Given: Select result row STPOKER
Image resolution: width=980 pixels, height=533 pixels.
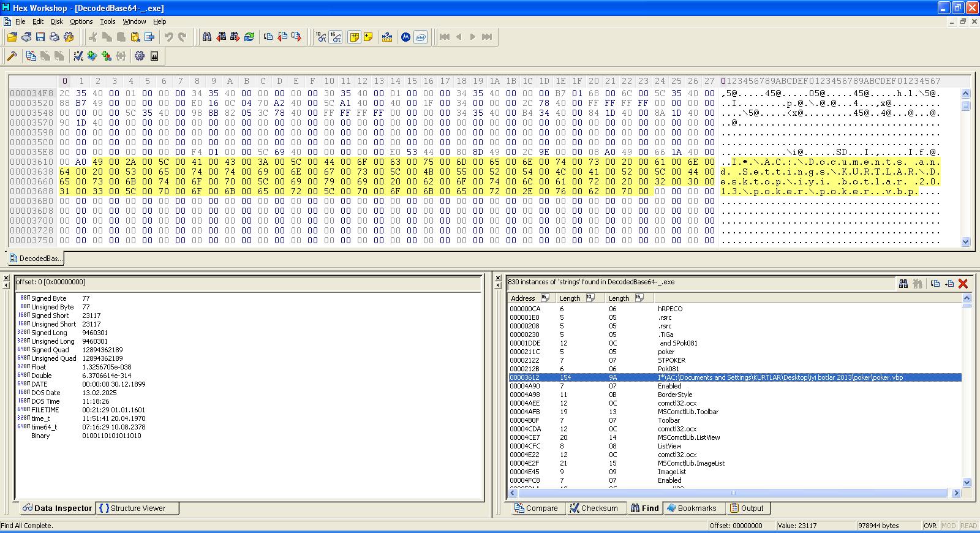Looking at the screenshot, I should point(735,360).
